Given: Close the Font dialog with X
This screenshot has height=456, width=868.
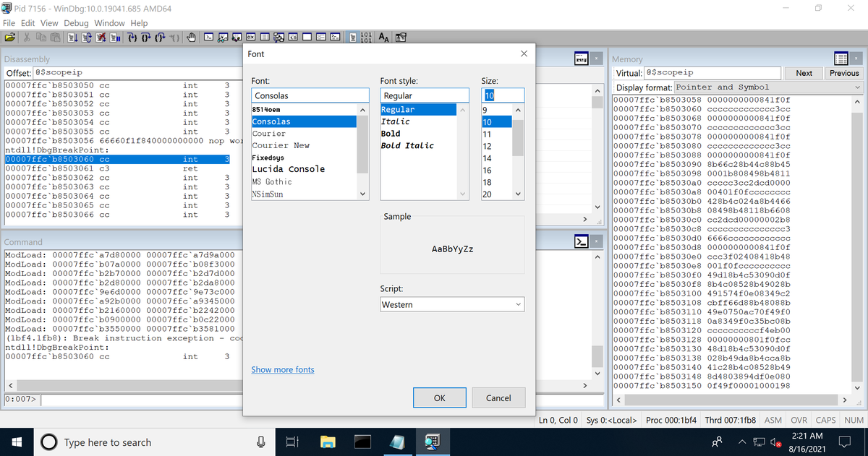Looking at the screenshot, I should (524, 54).
